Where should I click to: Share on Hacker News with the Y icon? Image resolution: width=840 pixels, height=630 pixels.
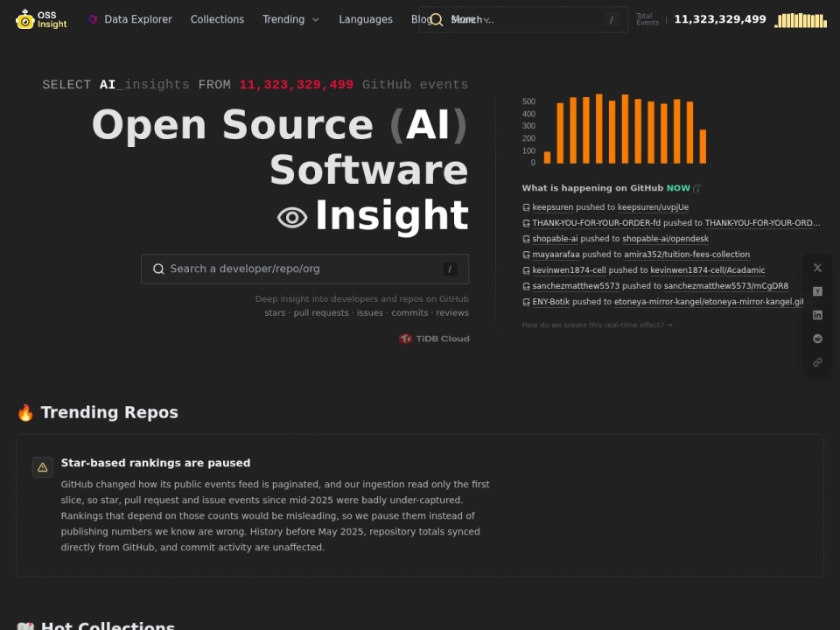[817, 291]
